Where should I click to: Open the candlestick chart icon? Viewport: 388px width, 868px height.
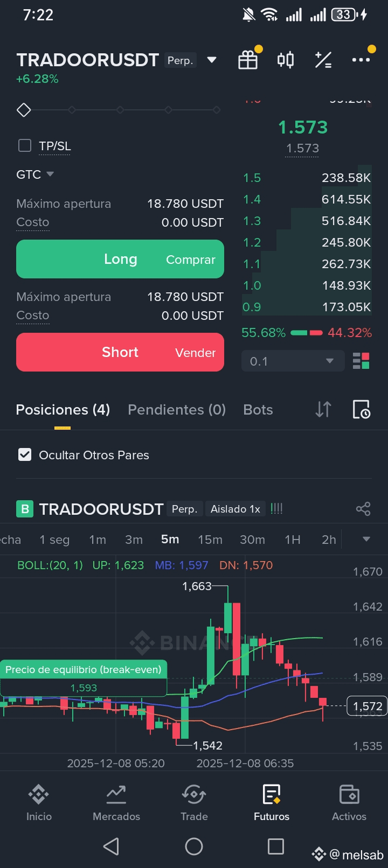coord(286,60)
